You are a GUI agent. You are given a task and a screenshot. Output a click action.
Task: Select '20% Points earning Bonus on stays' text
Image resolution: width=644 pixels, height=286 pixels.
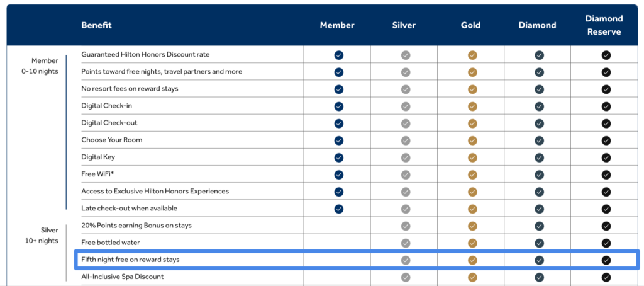136,226
